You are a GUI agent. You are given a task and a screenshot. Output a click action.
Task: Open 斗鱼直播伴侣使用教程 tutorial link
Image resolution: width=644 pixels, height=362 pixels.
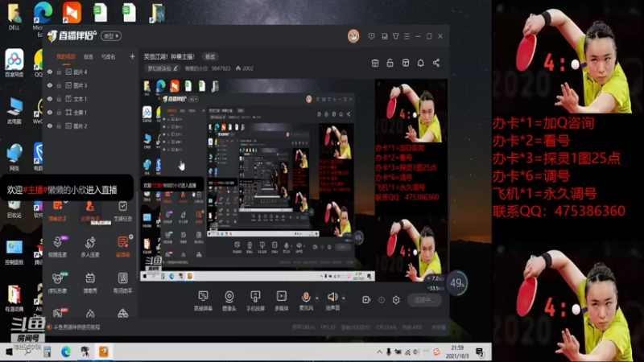click(76, 327)
